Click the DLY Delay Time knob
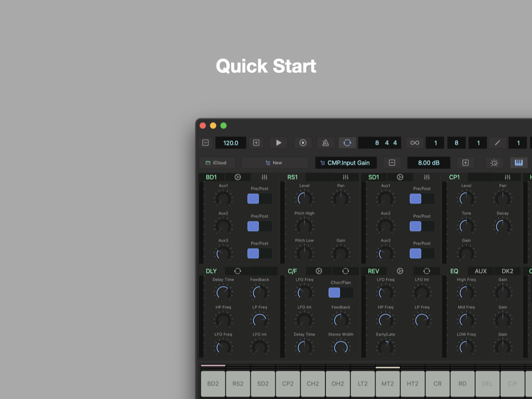The image size is (532, 399). point(223,293)
